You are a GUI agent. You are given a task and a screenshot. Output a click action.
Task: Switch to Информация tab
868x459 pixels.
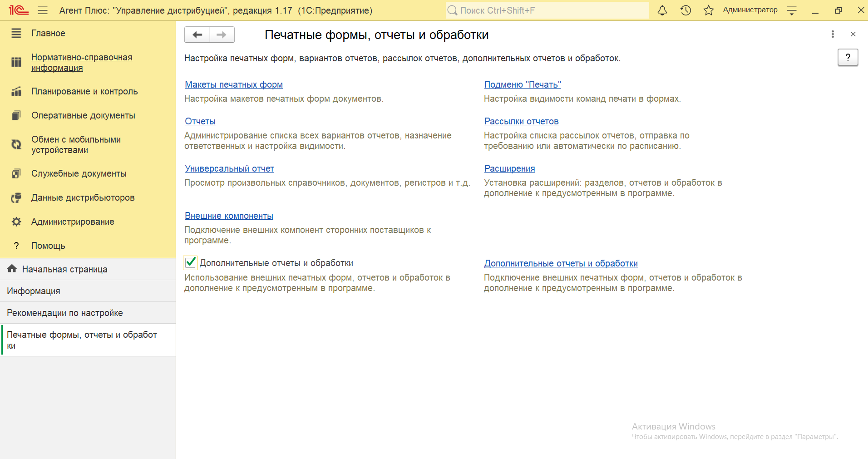[88, 291]
